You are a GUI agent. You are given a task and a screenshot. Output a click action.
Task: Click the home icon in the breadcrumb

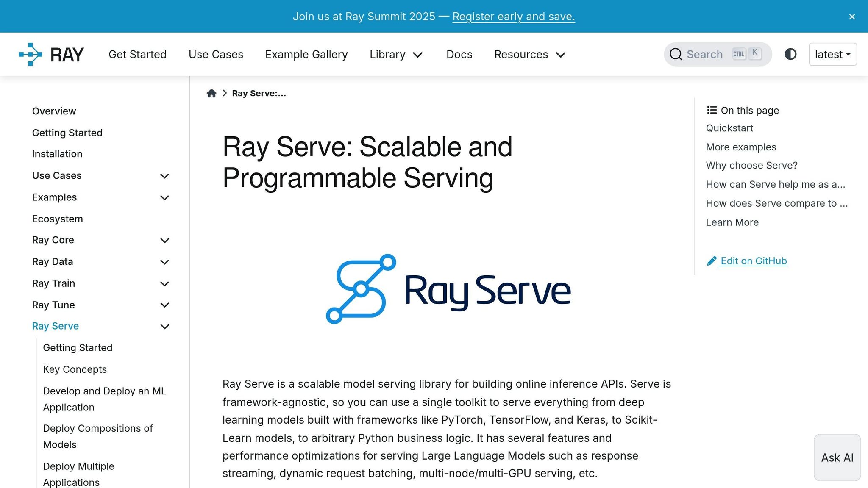coord(211,93)
